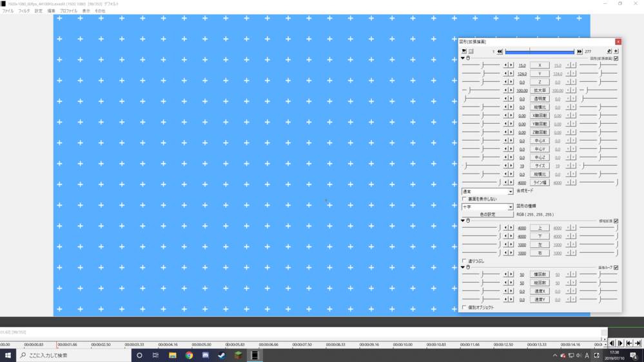Click the 拡大率 parameter button

(x=540, y=90)
